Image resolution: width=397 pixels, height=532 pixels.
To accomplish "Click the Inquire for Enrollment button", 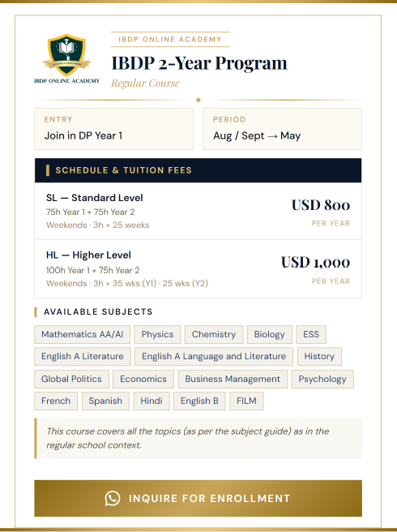I will [x=198, y=499].
